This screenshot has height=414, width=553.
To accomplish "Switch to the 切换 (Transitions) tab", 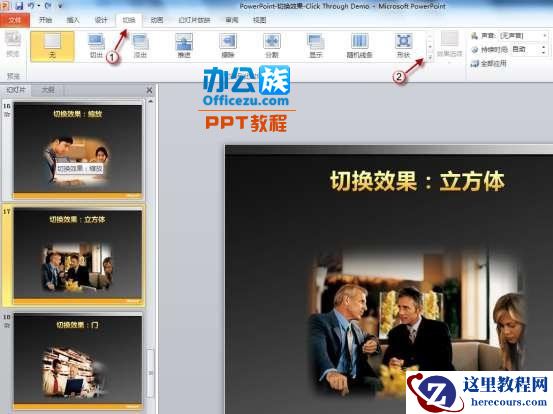I will (129, 20).
